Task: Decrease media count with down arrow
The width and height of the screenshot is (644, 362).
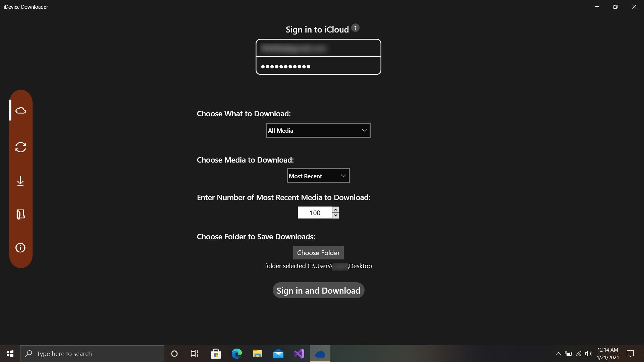Action: point(335,216)
